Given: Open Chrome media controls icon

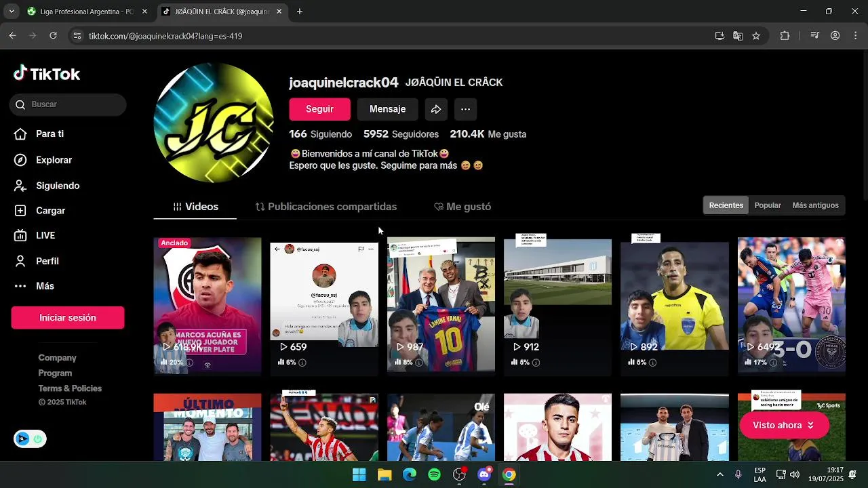Looking at the screenshot, I should click(816, 36).
